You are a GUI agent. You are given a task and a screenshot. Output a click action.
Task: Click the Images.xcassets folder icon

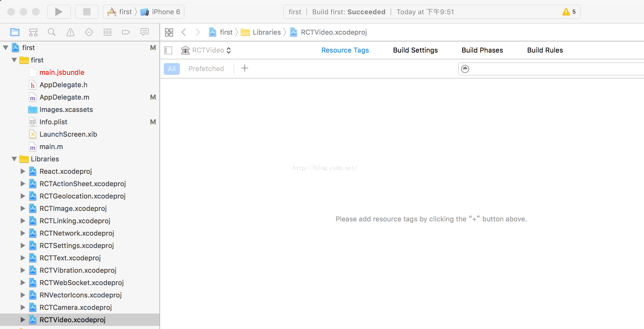point(33,109)
